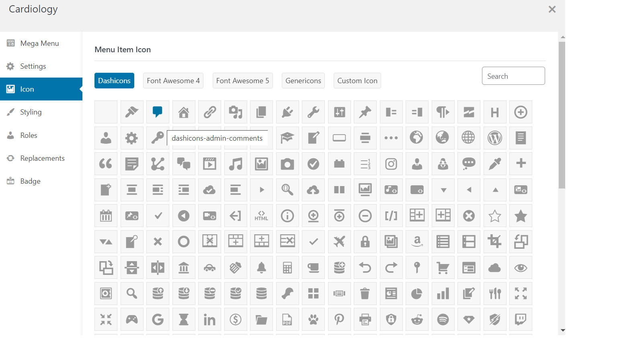Select the blank no-icon tile
644x344 pixels.
(x=106, y=112)
